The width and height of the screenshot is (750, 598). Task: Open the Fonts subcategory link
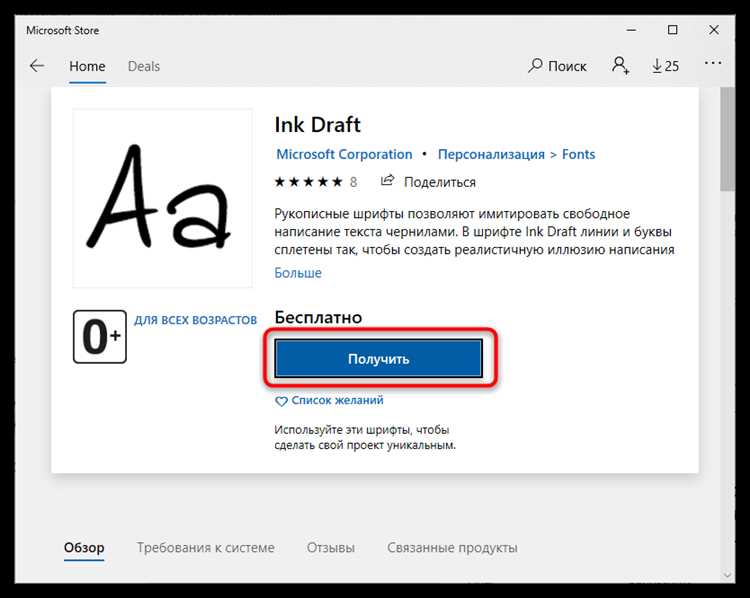578,154
